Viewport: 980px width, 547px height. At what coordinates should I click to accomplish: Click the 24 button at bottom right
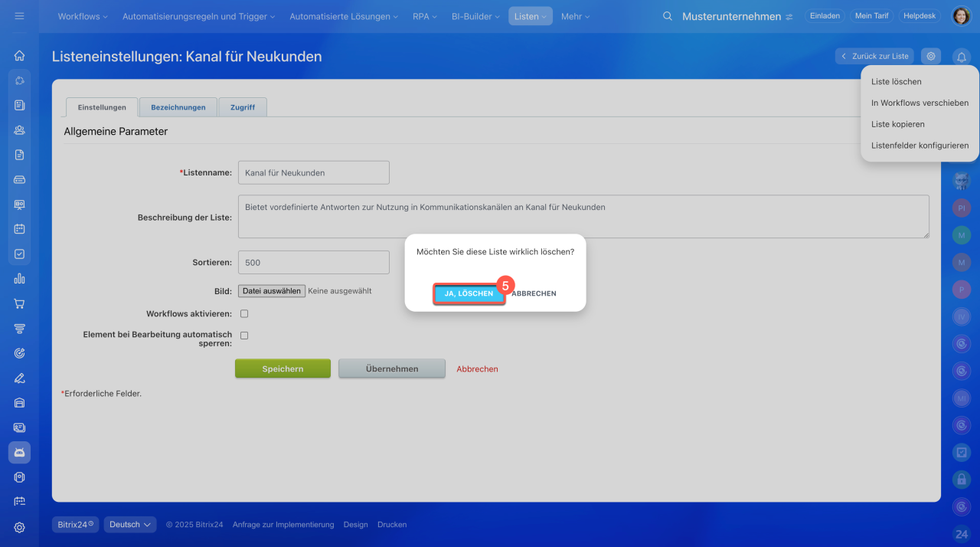pyautogui.click(x=962, y=534)
